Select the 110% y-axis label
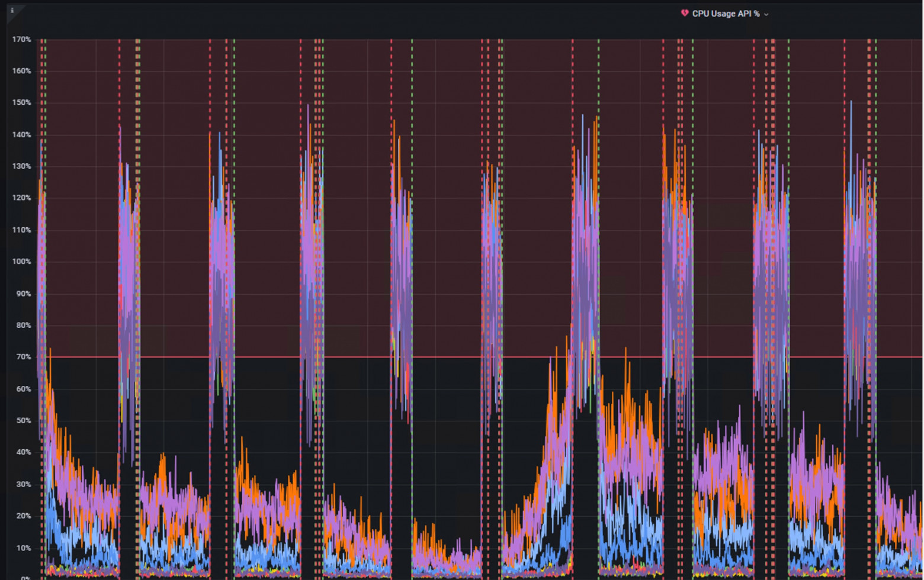The image size is (924, 580). click(x=21, y=230)
